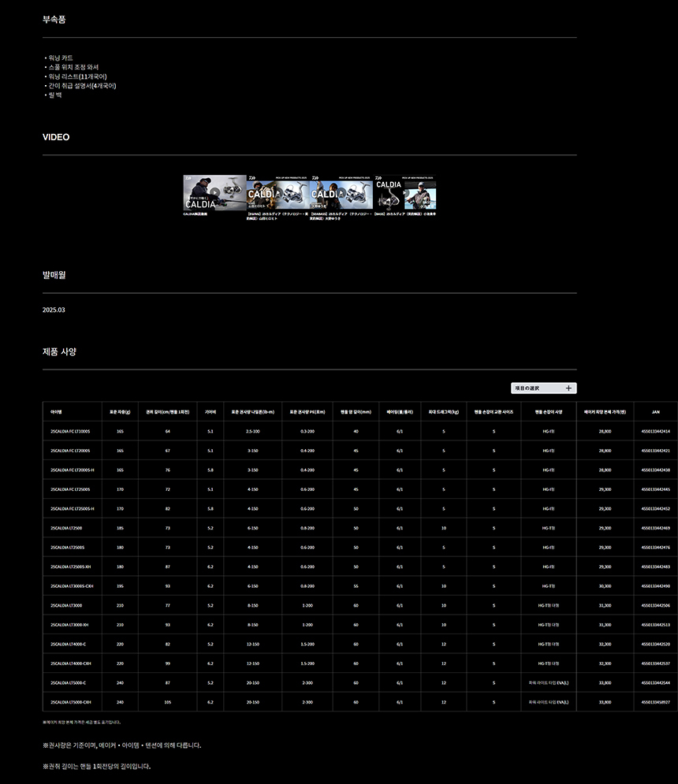Viewport: 678px width, 784px height.
Task: Click the 표준 자중(g) column header
Action: [120, 411]
